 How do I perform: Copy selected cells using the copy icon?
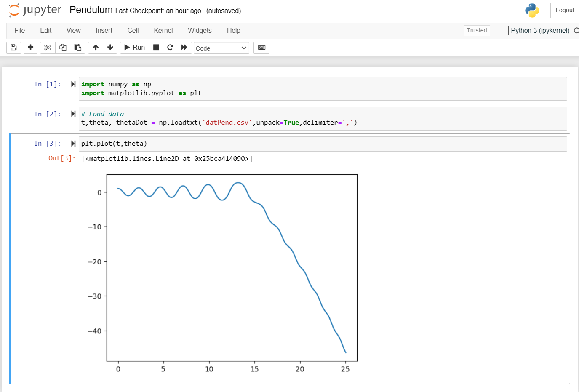click(x=63, y=48)
